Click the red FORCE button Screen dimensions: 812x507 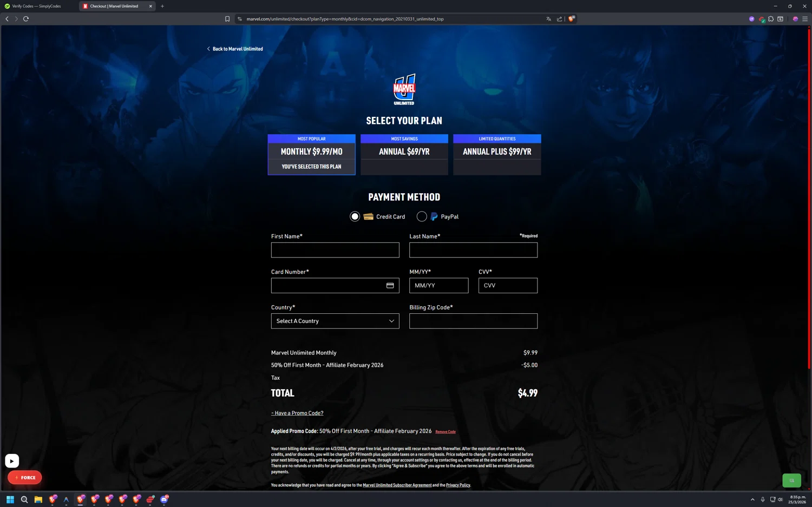click(25, 478)
